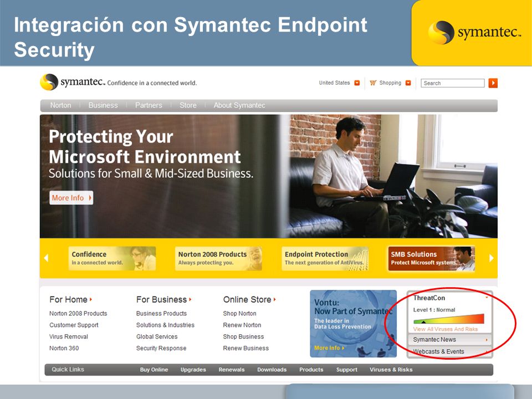Image resolution: width=532 pixels, height=399 pixels.
Task: Open the Store menu tab
Action: click(188, 105)
